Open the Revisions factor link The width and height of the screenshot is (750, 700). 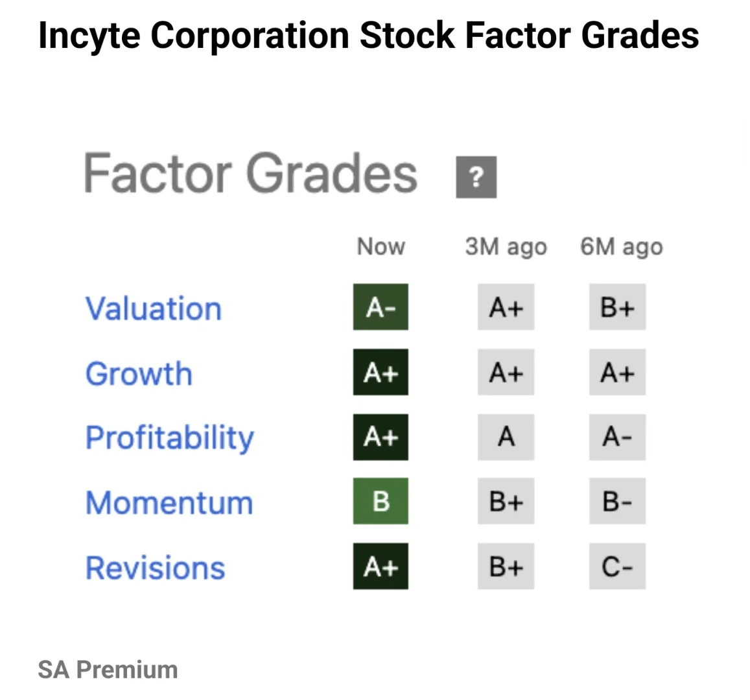[x=156, y=568]
